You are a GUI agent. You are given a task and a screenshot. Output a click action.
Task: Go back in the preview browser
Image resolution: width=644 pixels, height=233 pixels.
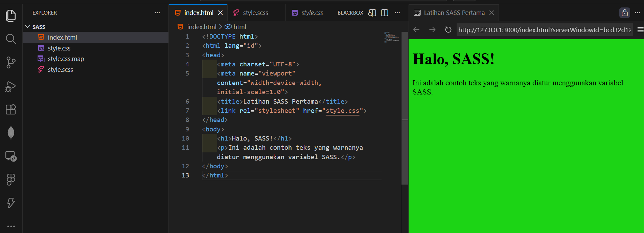[416, 30]
